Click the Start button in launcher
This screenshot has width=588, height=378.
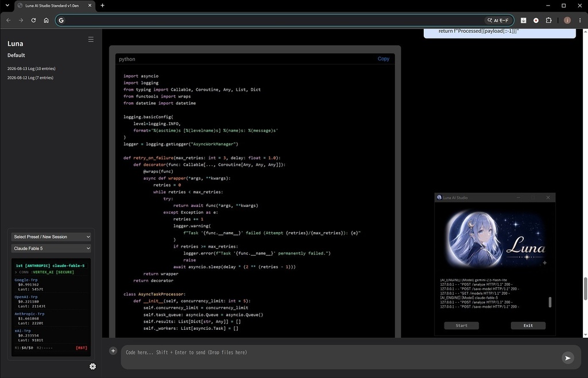click(x=461, y=326)
